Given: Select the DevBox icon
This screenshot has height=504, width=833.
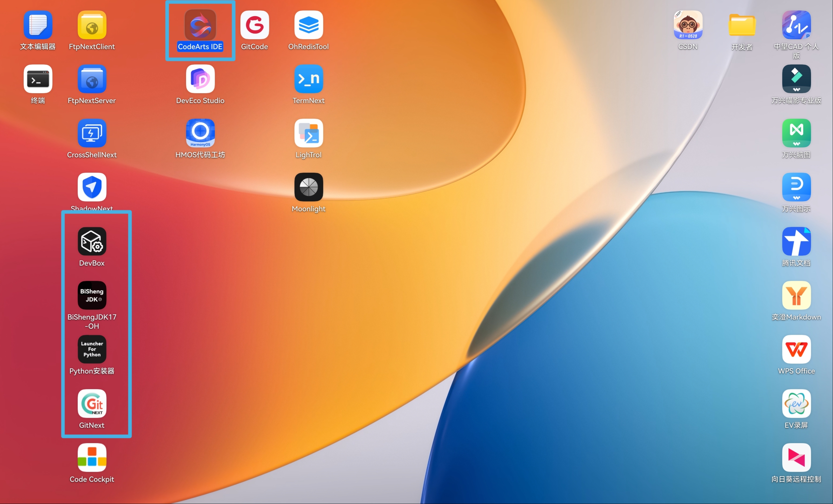Looking at the screenshot, I should [92, 242].
